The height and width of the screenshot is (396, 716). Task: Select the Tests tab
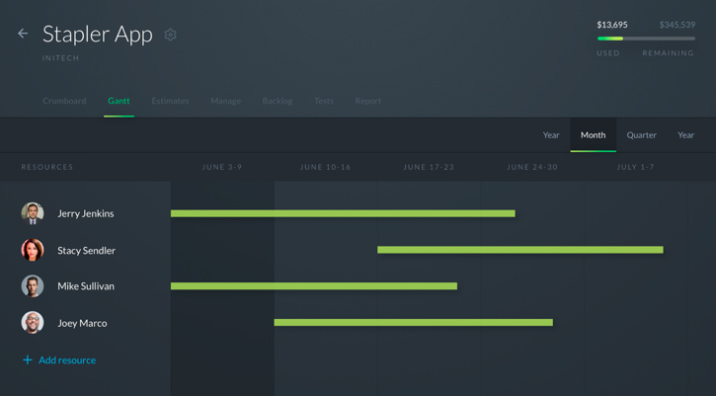[x=324, y=101]
